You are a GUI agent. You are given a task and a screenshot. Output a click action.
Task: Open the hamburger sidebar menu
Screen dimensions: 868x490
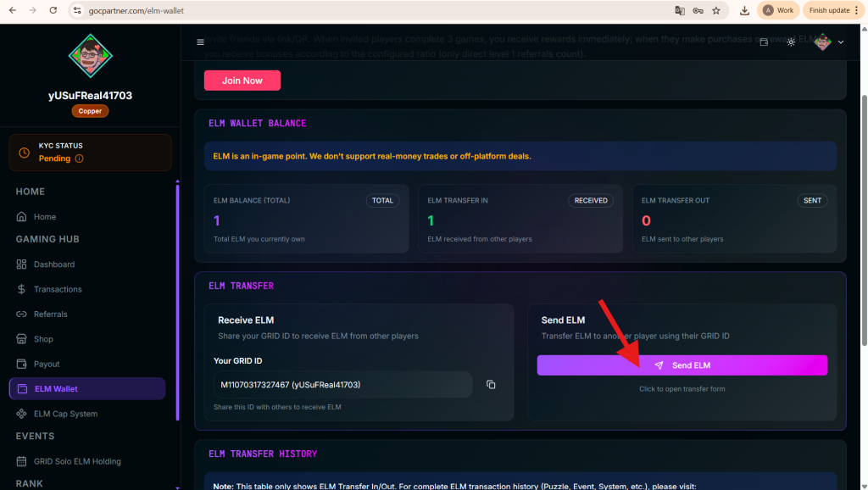click(x=200, y=42)
